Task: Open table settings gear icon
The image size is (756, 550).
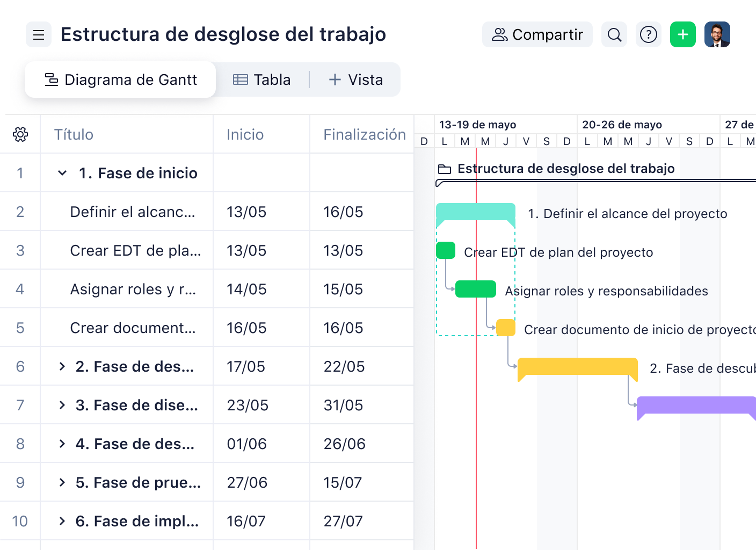Action: point(20,134)
